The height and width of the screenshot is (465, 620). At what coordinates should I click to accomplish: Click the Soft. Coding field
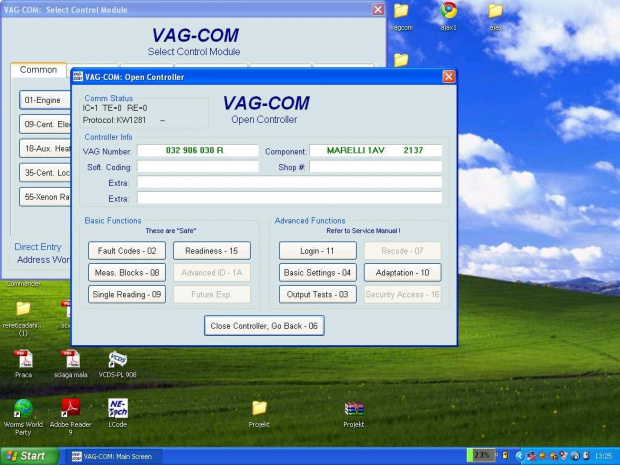[198, 166]
